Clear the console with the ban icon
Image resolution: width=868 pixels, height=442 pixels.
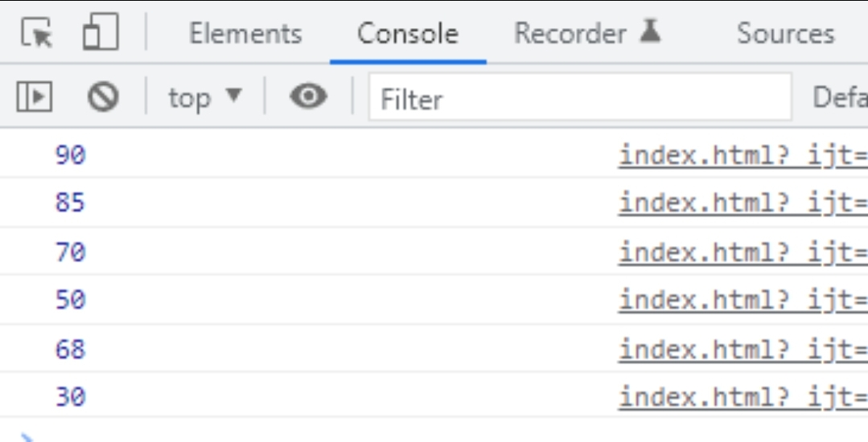103,96
